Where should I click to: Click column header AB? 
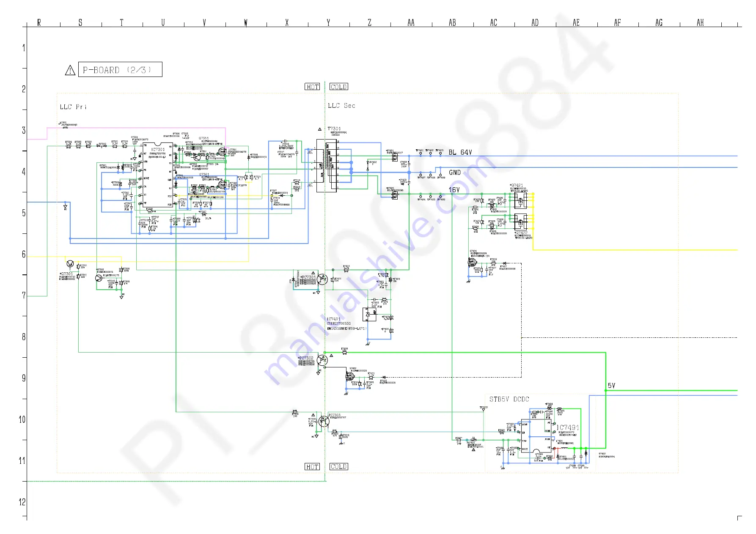(x=452, y=22)
